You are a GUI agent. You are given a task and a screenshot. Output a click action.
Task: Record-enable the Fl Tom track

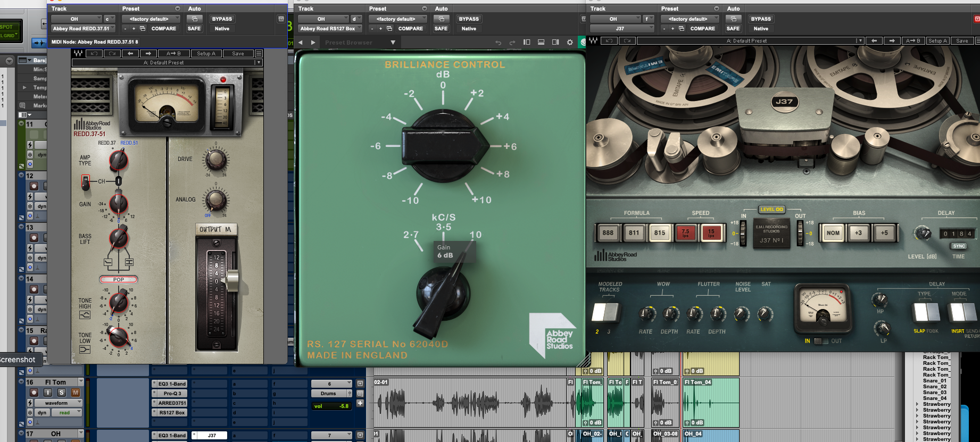(34, 393)
